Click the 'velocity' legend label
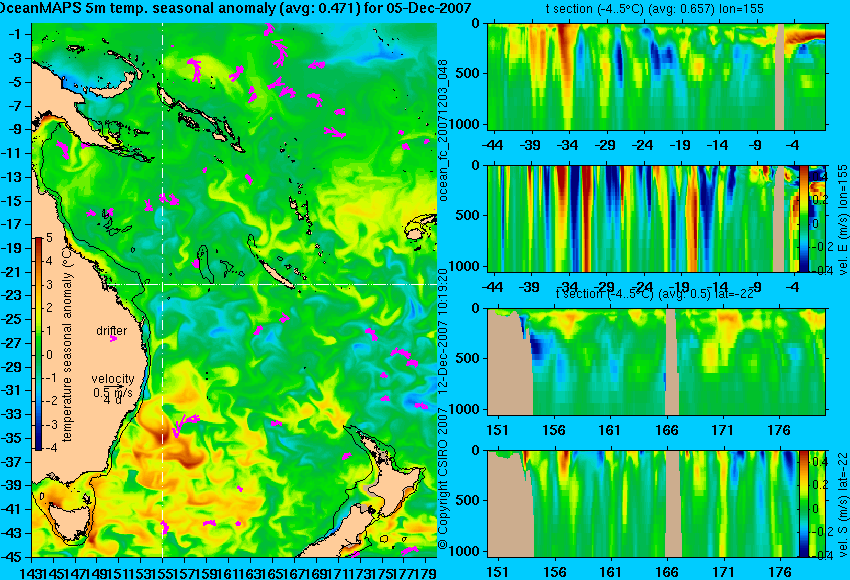The image size is (850, 580). [113, 379]
